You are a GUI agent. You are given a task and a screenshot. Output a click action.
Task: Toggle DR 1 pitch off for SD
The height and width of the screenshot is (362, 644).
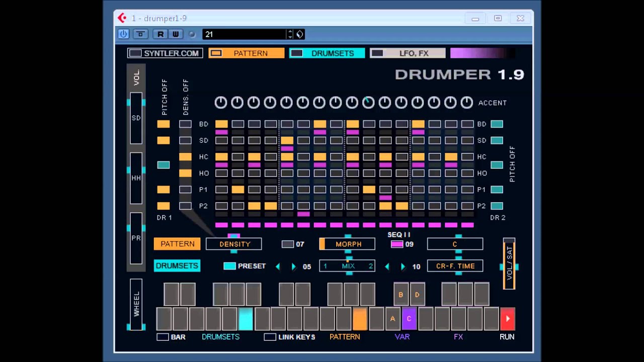pos(164,140)
